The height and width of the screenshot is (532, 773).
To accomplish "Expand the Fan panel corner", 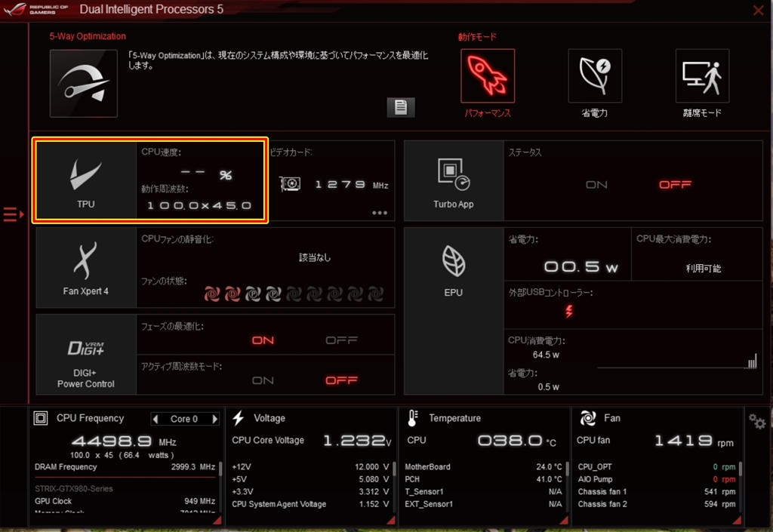I will 737,520.
